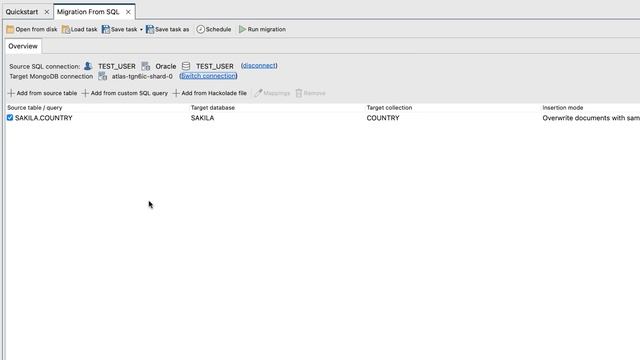Screen dimensions: 640x360
Task: Click the target MongoDB connection icon
Action: [x=102, y=76]
